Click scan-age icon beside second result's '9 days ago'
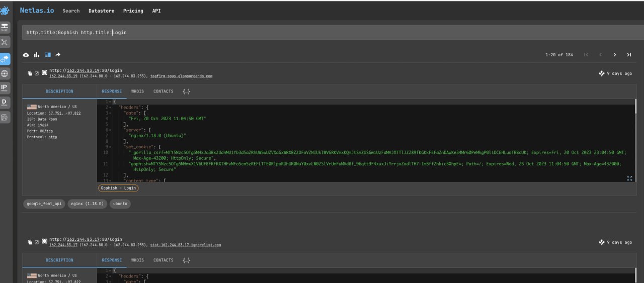 point(601,242)
